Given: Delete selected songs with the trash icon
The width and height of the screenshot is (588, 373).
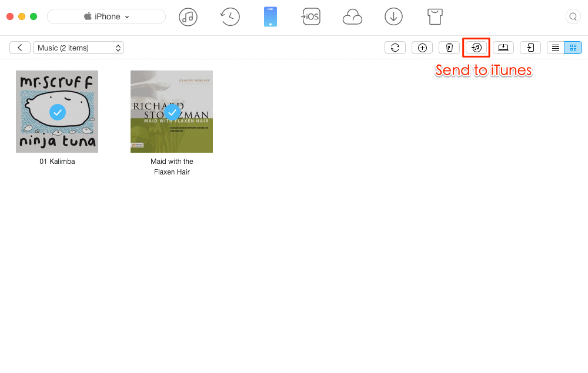Looking at the screenshot, I should coord(449,48).
